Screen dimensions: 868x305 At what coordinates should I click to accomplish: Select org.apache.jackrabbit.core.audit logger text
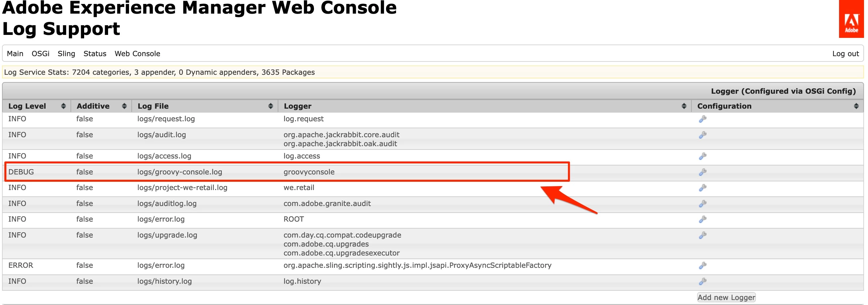click(341, 135)
